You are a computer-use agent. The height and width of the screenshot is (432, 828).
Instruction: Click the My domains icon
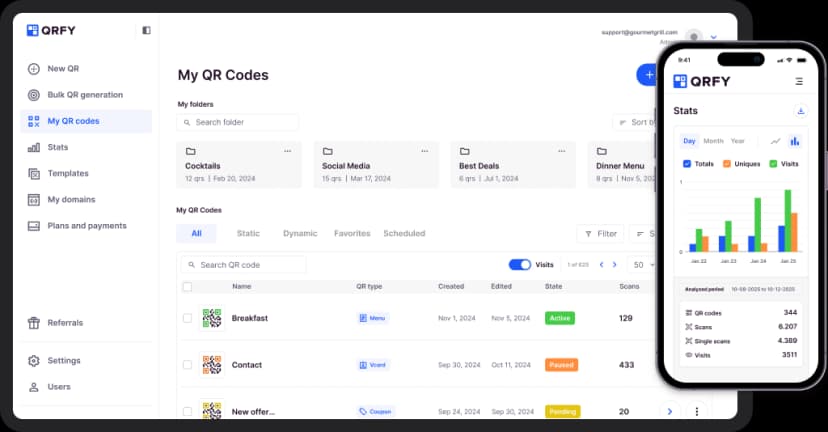click(x=34, y=200)
